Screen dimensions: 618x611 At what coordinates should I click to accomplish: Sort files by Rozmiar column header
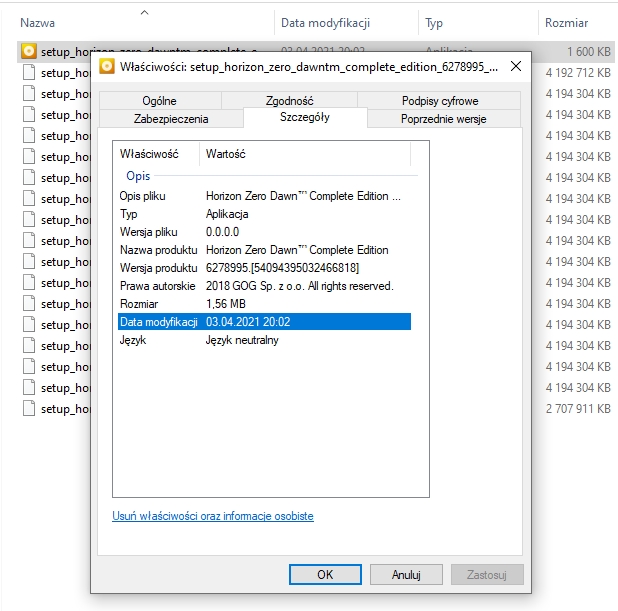[x=566, y=23]
